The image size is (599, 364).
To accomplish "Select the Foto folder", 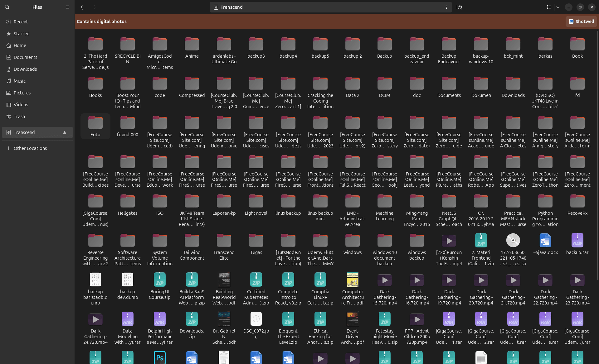I will click(x=95, y=127).
